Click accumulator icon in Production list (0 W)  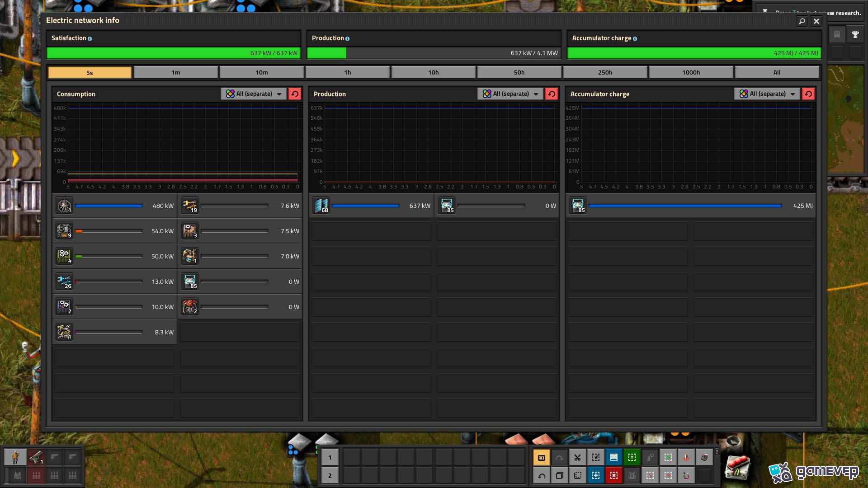447,206
